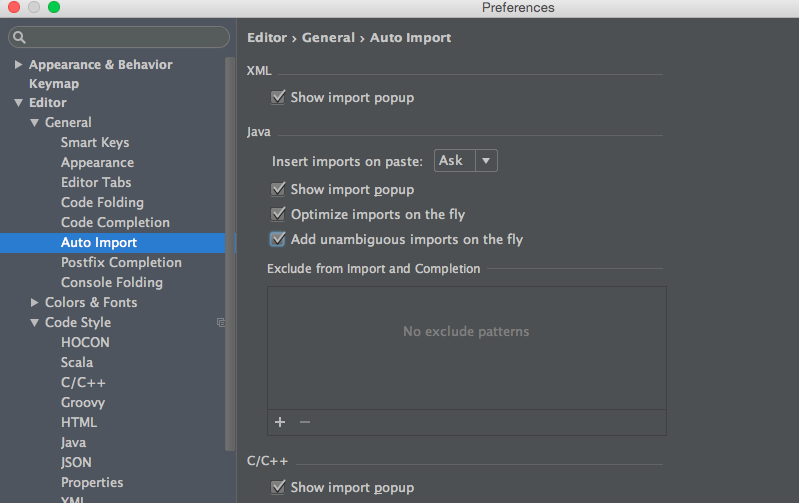Expand the Colors & Fonts node

(x=35, y=302)
